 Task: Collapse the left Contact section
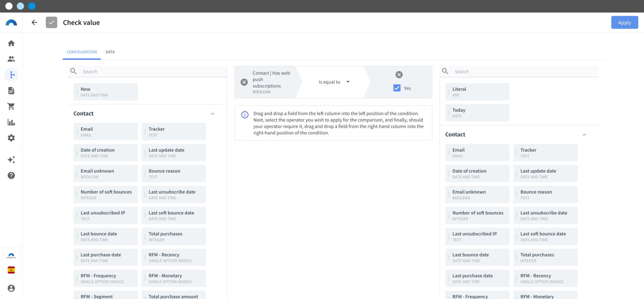(x=213, y=114)
